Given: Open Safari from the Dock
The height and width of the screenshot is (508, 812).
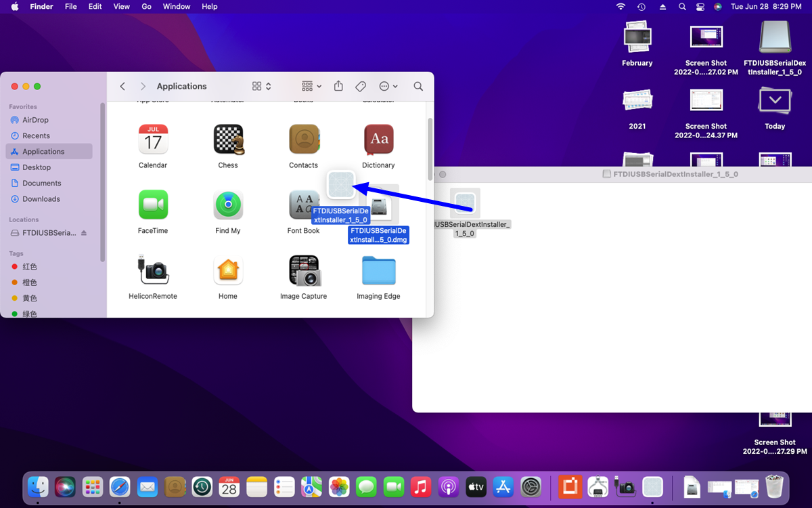Looking at the screenshot, I should click(120, 486).
